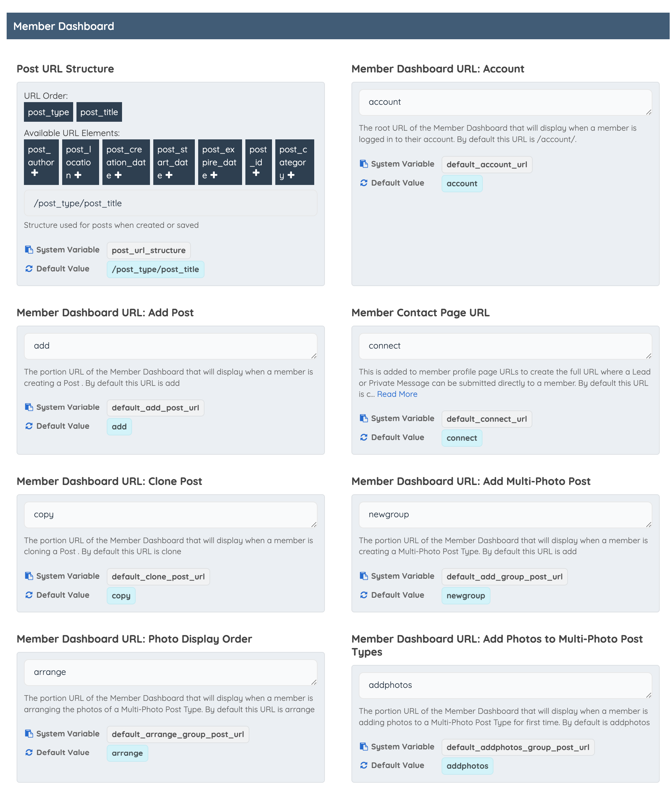672x794 pixels.
Task: Add post_creation_date element via plus icon
Action: tap(118, 175)
